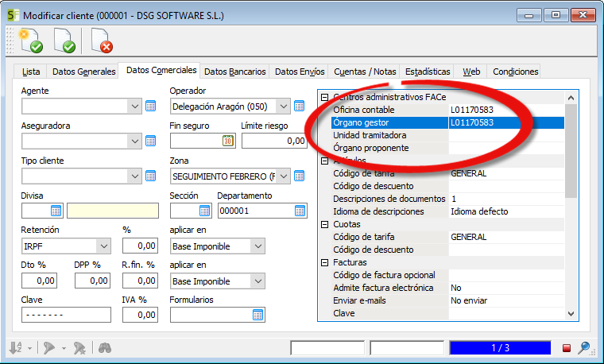The image size is (604, 364).
Task: Click the magnifying glass icon at bottom right
Action: click(584, 348)
